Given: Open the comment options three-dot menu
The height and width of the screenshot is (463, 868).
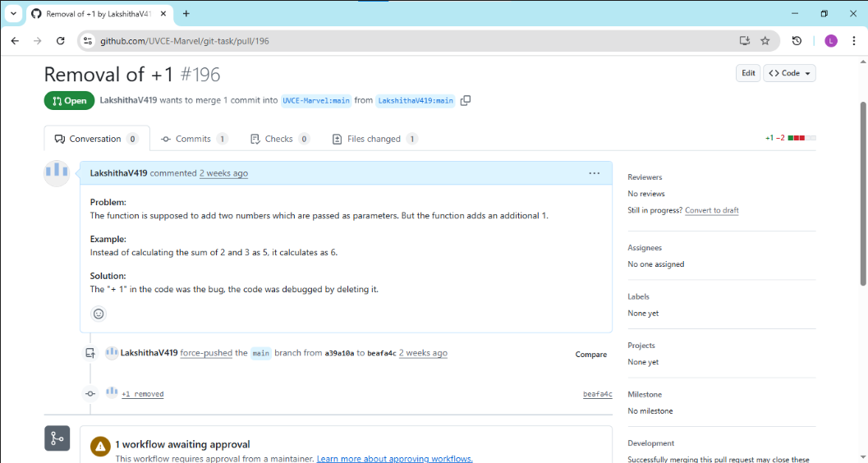Looking at the screenshot, I should click(594, 173).
